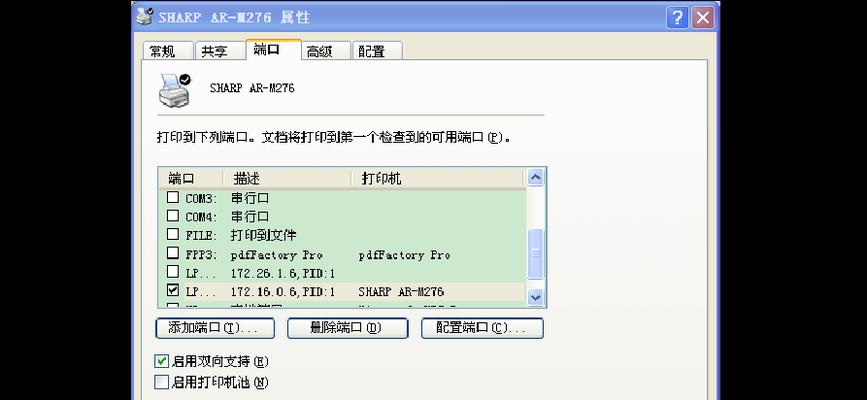The height and width of the screenshot is (400, 867).
Task: Select pdfFactory Pro in the printer column
Action: coord(404,255)
